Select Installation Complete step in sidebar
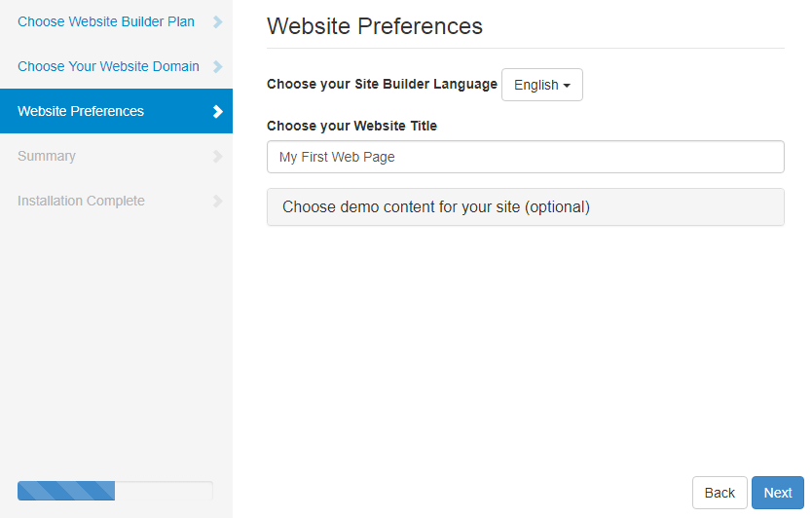This screenshot has width=812, height=518. click(82, 201)
